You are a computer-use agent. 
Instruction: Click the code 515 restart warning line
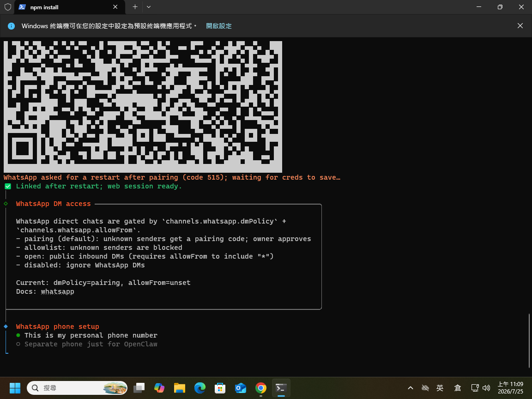[x=172, y=177]
